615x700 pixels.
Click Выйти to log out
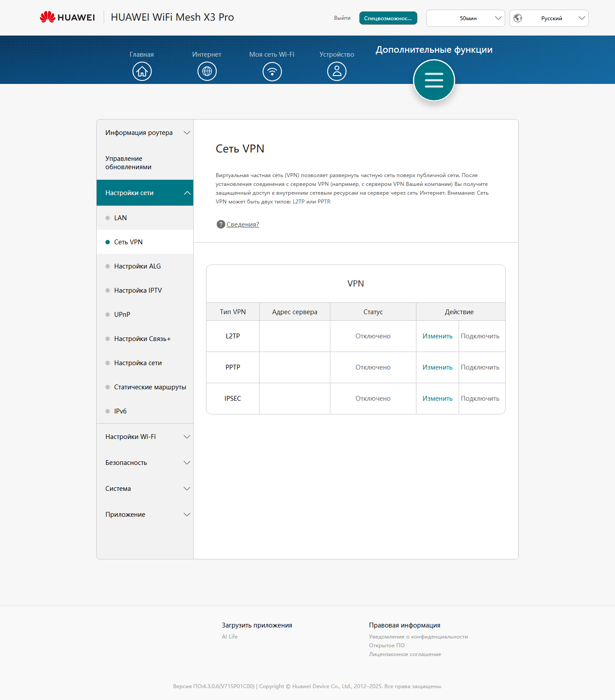342,18
